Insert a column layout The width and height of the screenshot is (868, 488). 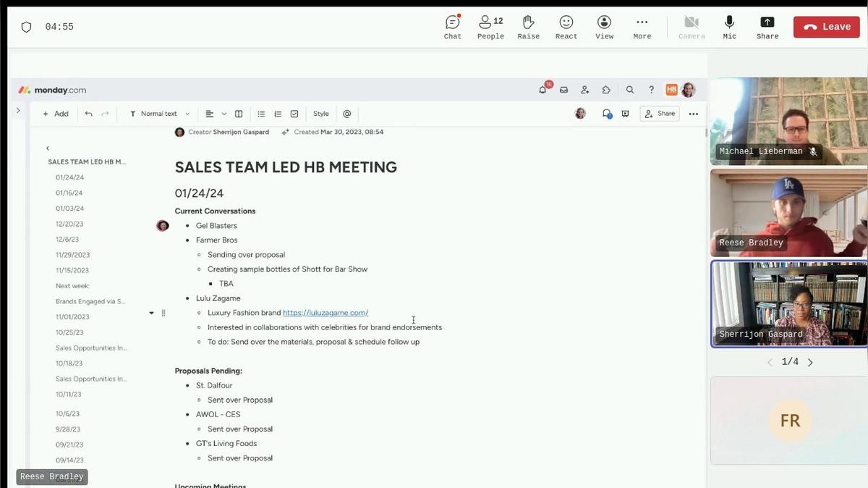pyautogui.click(x=239, y=114)
